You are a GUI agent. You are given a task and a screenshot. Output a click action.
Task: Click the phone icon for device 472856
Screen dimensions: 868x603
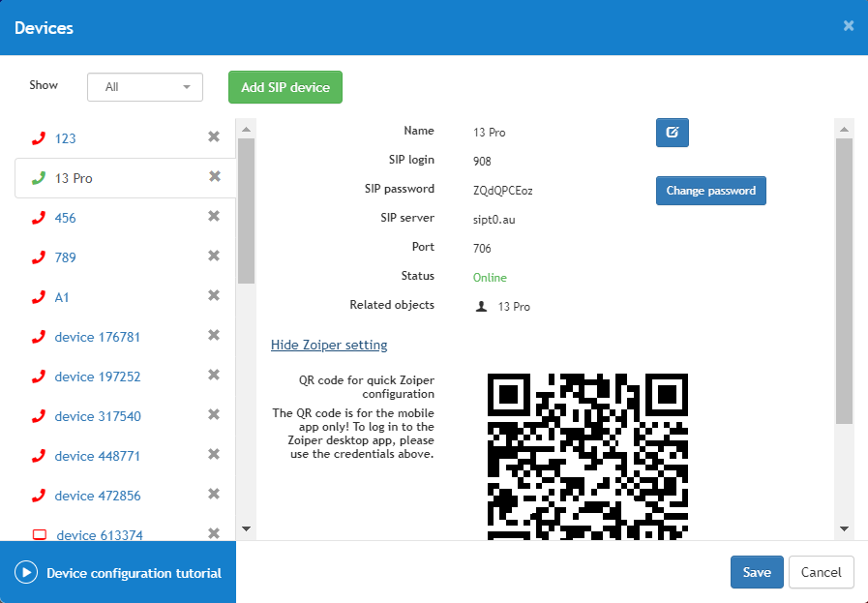click(38, 496)
